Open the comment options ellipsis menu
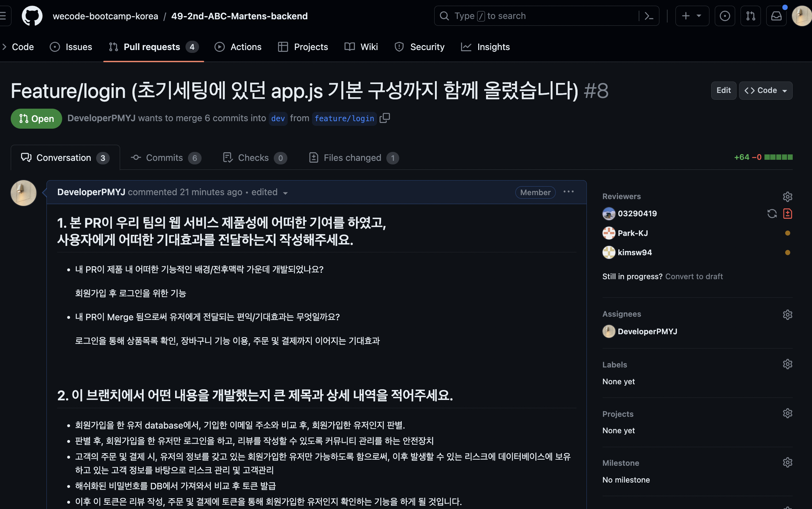 (x=568, y=192)
